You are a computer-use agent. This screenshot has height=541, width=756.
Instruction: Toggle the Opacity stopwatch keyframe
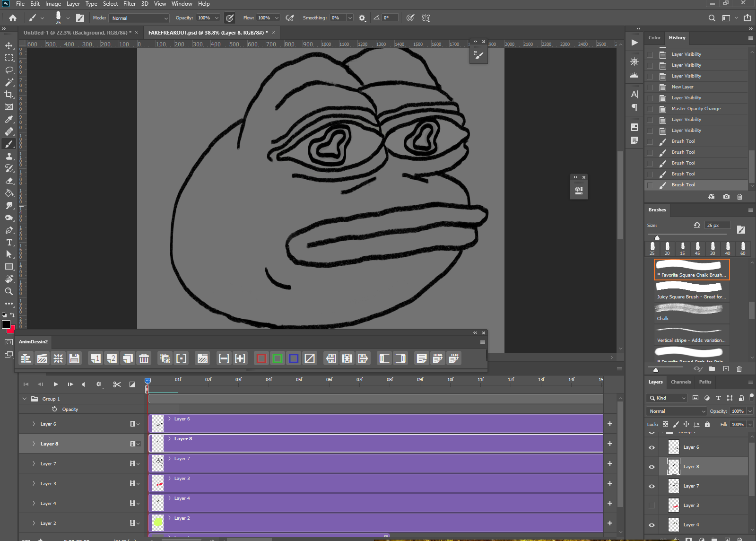click(54, 409)
